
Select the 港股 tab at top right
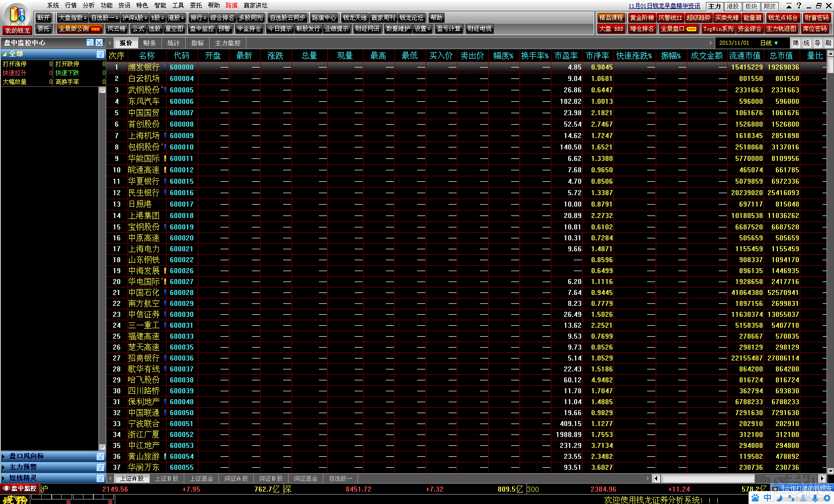click(733, 6)
